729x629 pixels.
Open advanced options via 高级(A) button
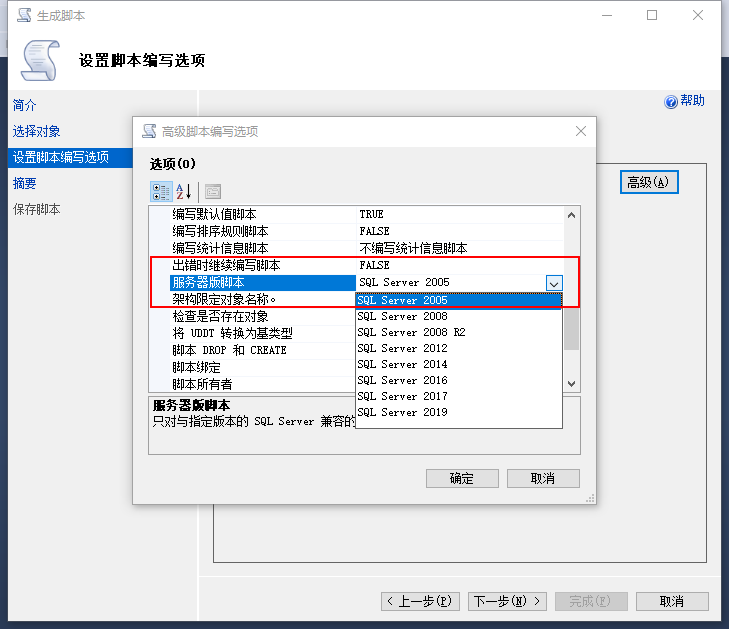649,182
